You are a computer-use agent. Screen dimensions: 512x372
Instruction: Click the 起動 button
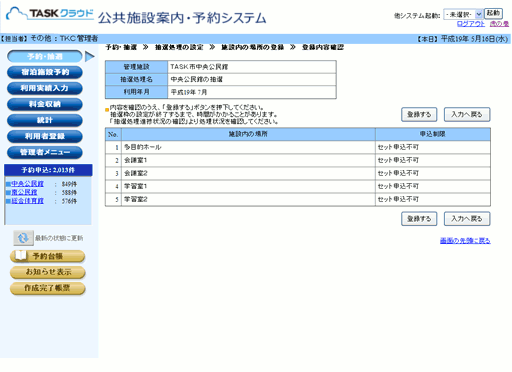tap(493, 13)
